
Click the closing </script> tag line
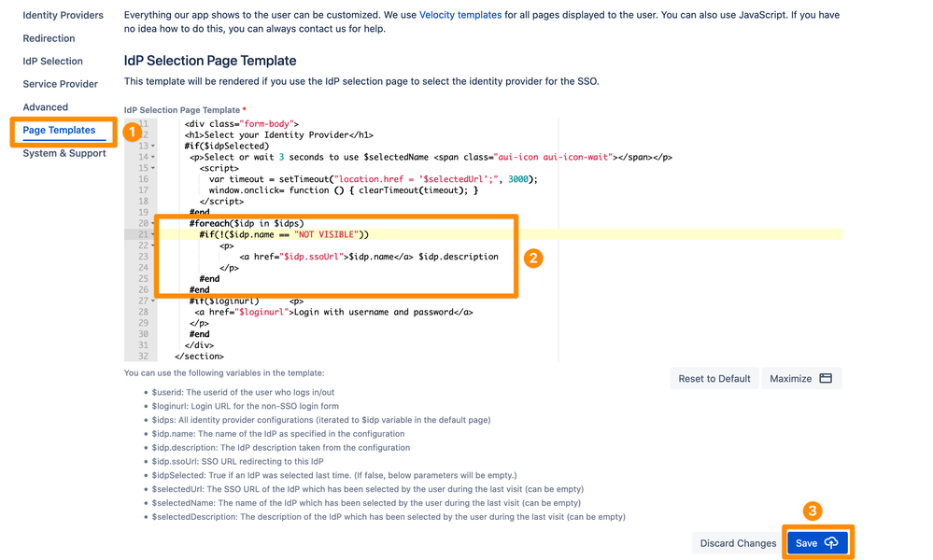221,202
